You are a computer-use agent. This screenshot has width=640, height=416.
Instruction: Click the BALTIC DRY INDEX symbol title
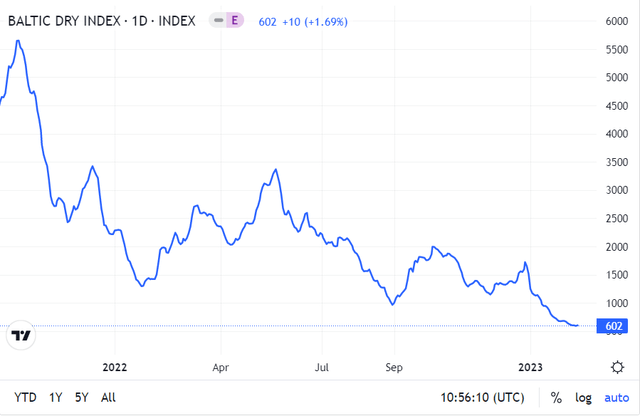point(102,21)
